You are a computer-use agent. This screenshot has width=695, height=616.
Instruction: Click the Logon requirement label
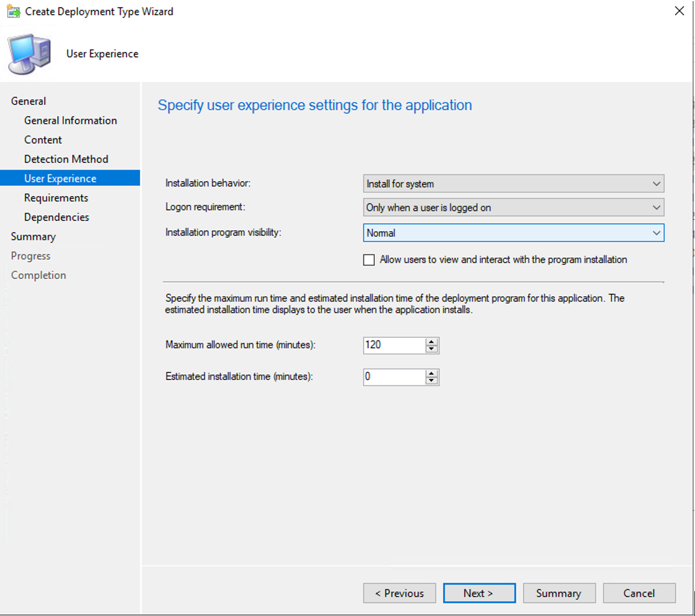pyautogui.click(x=205, y=207)
